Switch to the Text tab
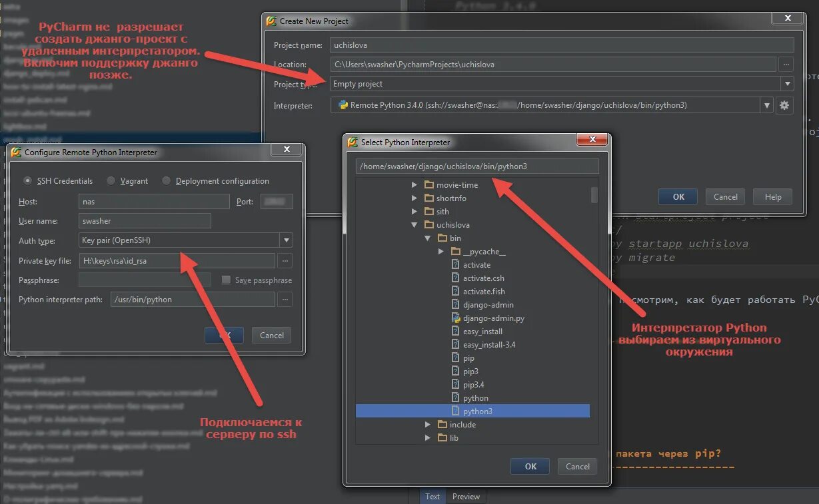 [432, 497]
